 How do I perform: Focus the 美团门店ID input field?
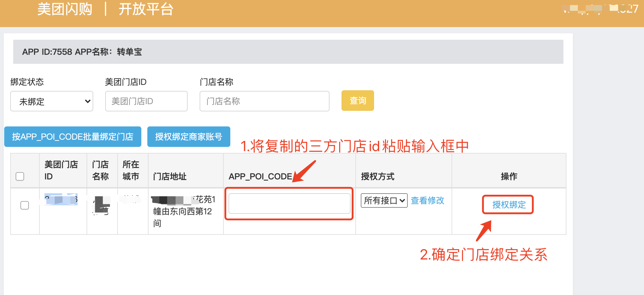click(146, 101)
